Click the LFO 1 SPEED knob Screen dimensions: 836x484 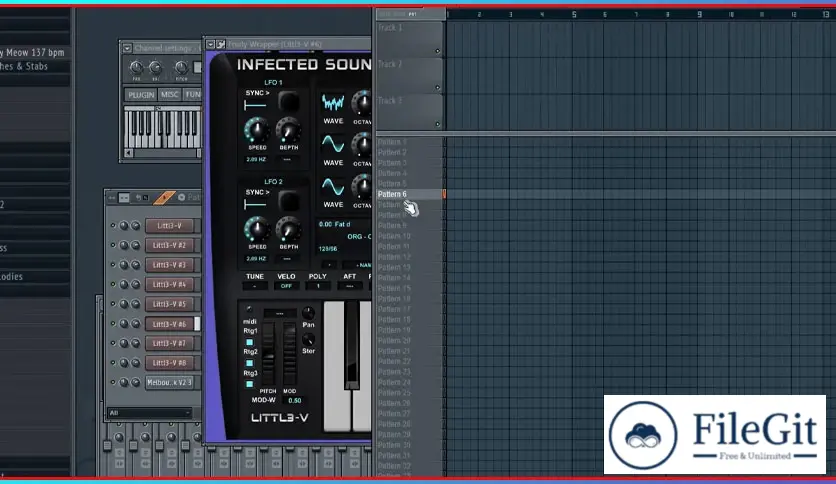pos(256,130)
